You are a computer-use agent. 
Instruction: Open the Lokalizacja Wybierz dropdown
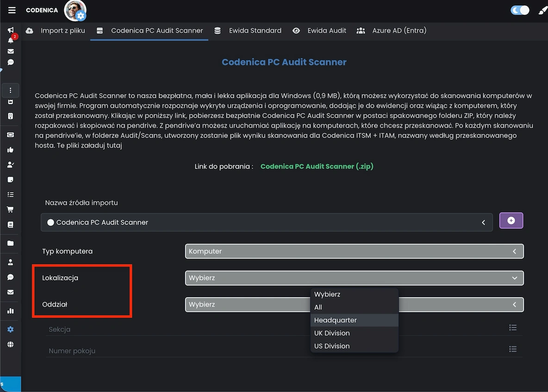[514, 278]
